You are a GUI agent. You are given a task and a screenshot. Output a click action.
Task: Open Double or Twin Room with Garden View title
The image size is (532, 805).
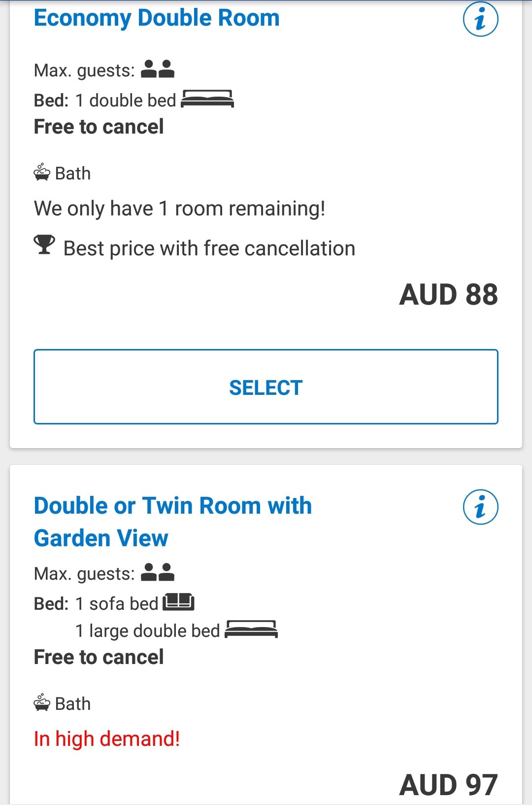point(173,522)
